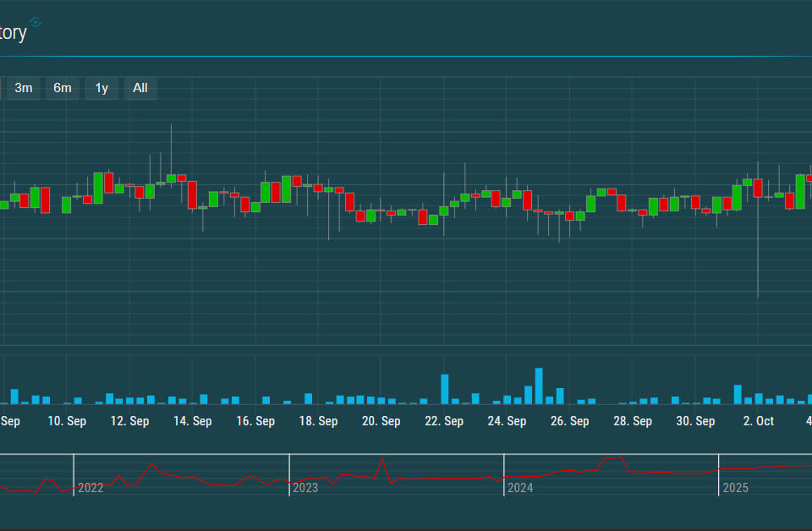
Task: Click the 24. Sep date axis label
Action: coord(507,421)
